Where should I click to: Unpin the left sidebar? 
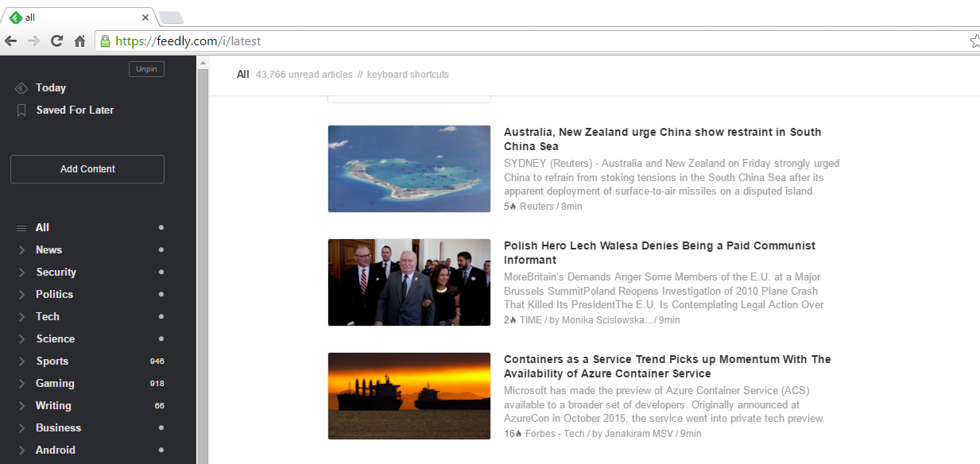(x=146, y=69)
